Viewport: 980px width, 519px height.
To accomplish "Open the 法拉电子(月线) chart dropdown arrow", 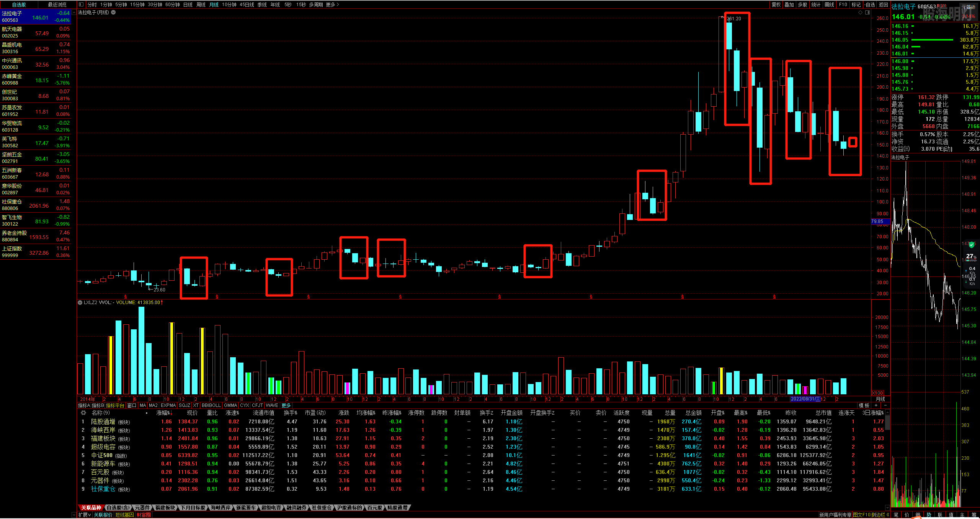I will click(113, 12).
